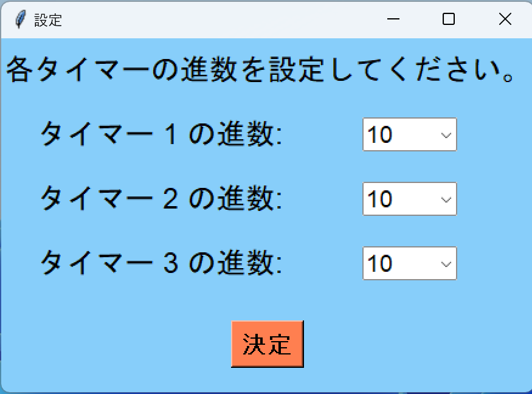Close the 設定 settings window
This screenshot has width=532, height=394.
click(505, 19)
